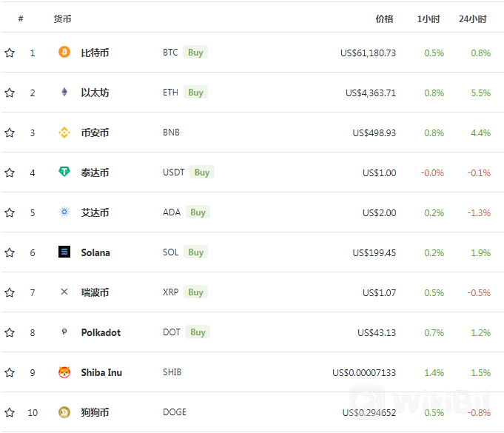Screen dimensions: 504x433
Task: Click Buy beside the USDT ticker
Action: (x=202, y=172)
